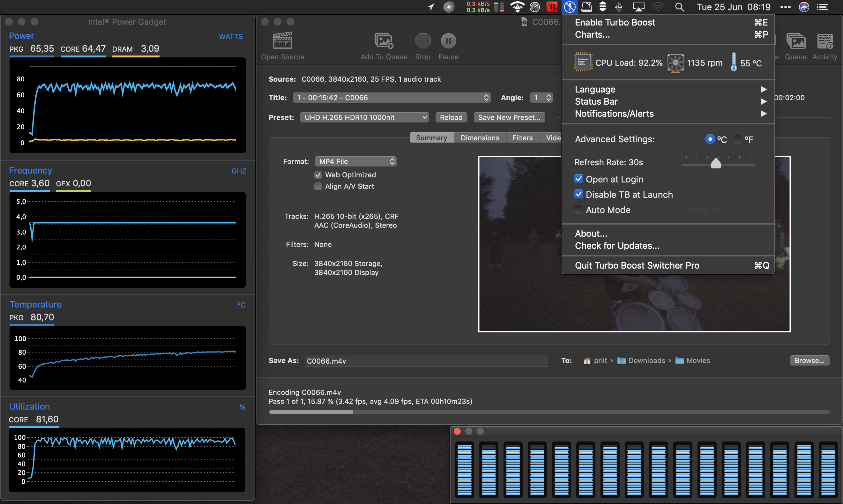Click the fan speed icon showing 1135 rpm
Screen dimensions: 843x504
[x=675, y=63]
